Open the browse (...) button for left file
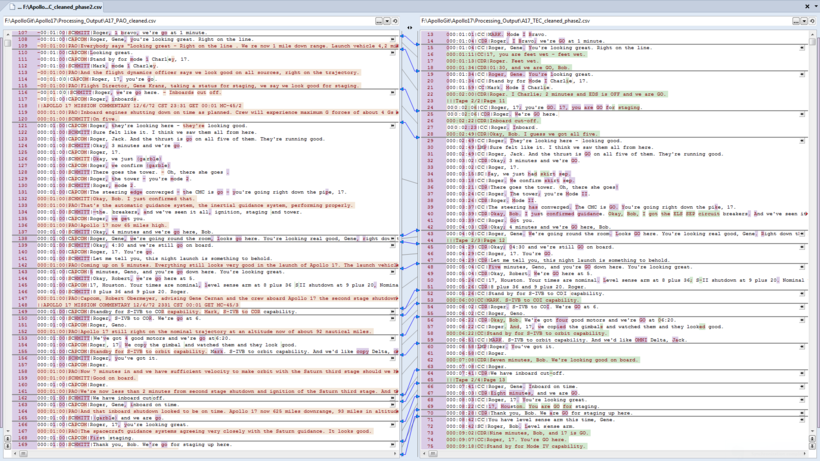The image size is (820, 461). click(x=379, y=21)
